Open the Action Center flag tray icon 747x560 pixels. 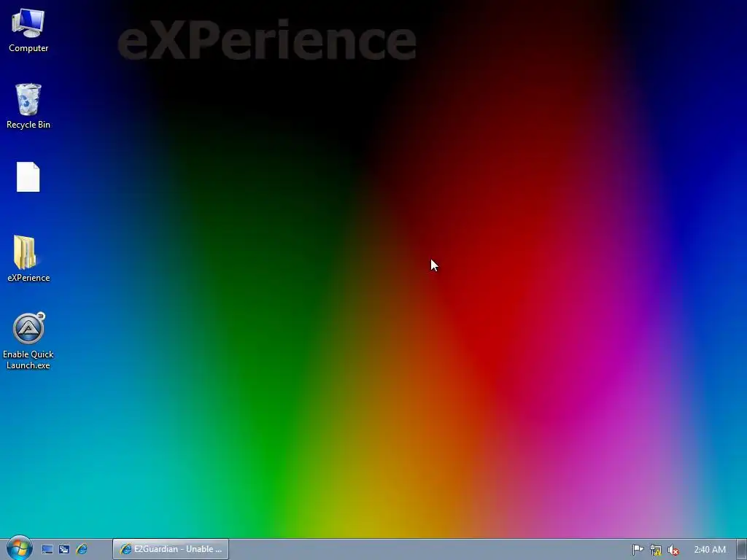click(638, 550)
